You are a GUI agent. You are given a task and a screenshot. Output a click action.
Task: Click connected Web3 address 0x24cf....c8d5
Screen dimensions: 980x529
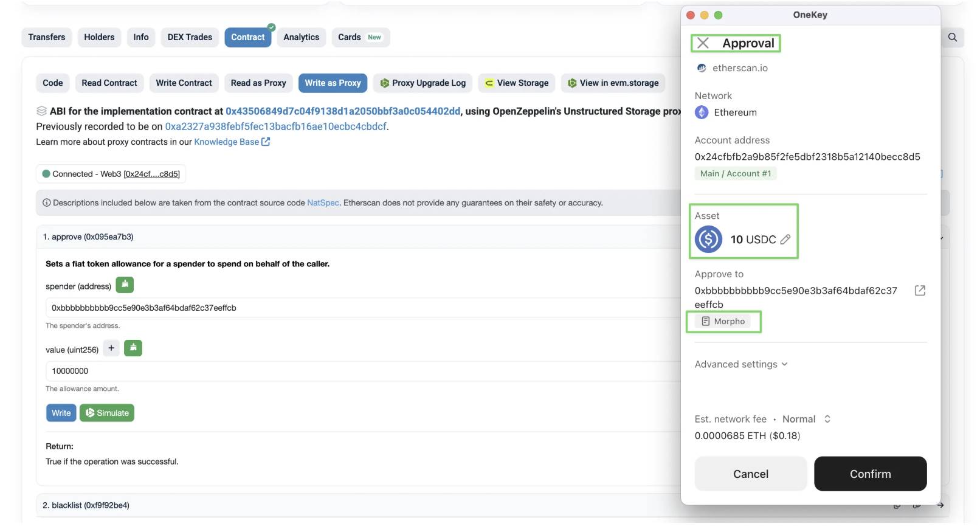click(x=151, y=174)
